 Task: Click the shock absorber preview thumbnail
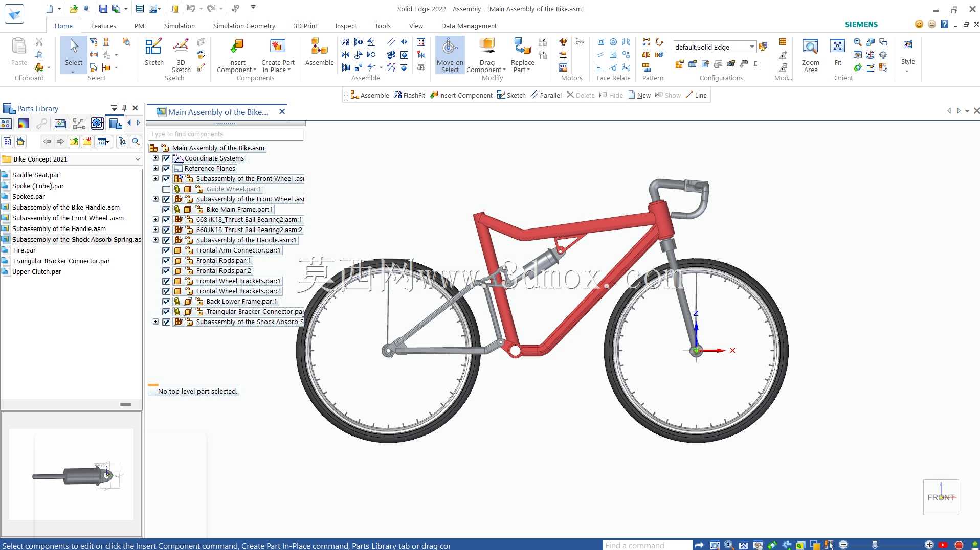point(72,474)
